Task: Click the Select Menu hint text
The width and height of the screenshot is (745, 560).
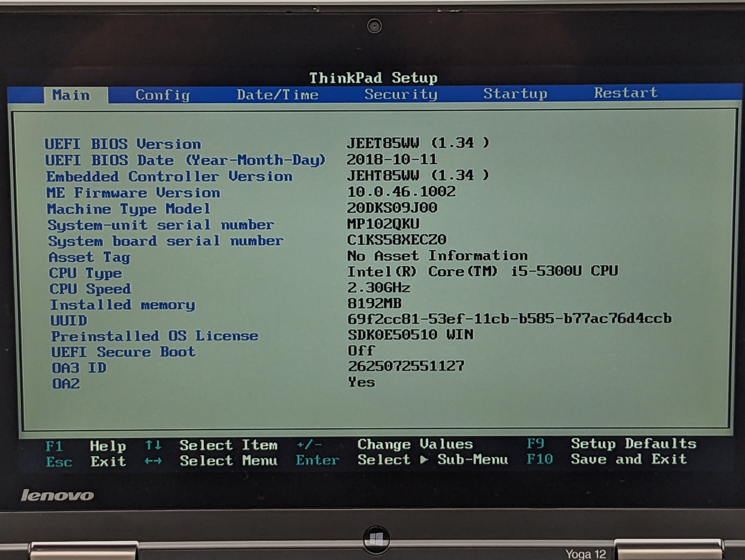Action: [x=229, y=461]
